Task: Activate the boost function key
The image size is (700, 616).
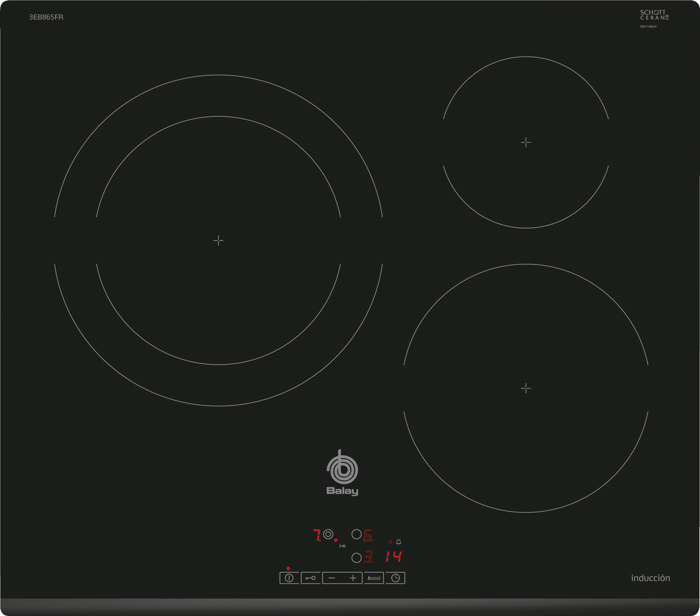Action: (x=374, y=578)
